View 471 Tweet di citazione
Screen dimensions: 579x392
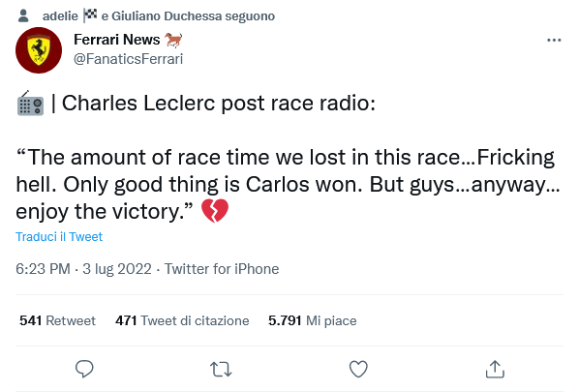182,320
